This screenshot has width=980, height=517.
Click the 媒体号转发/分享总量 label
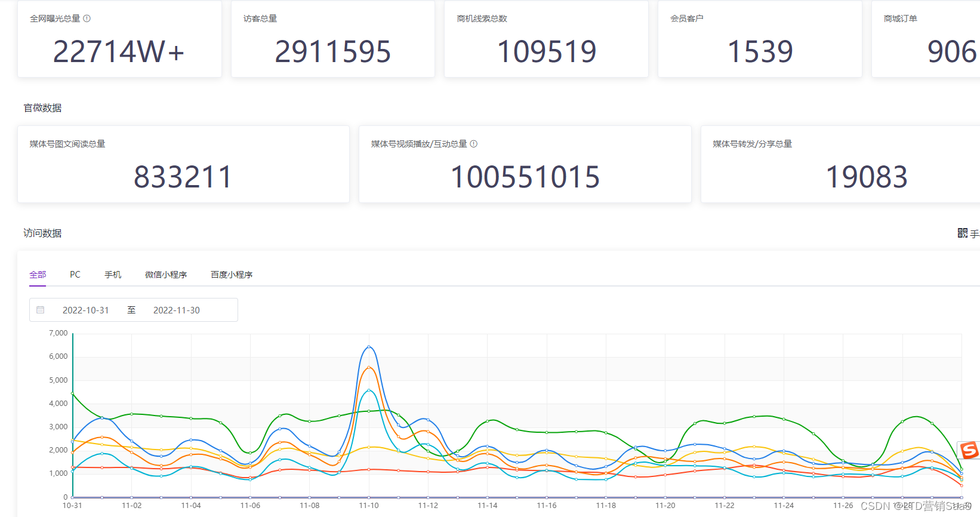coord(753,144)
